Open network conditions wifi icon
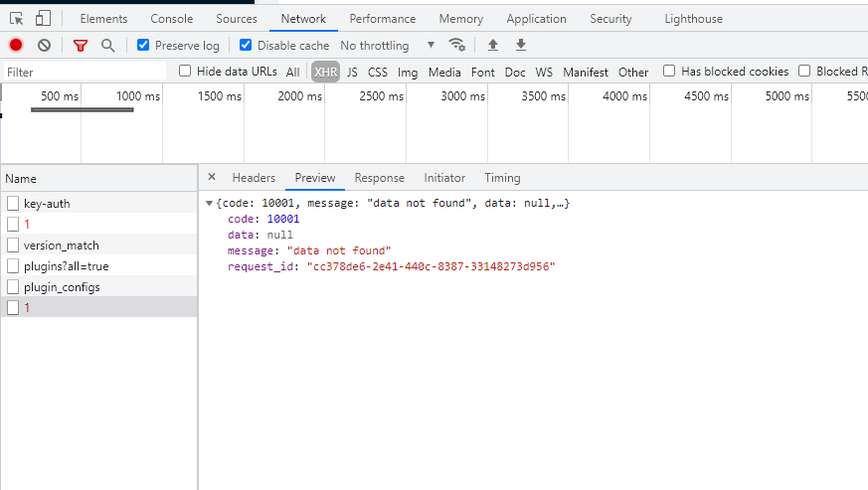The image size is (868, 490). tap(456, 45)
